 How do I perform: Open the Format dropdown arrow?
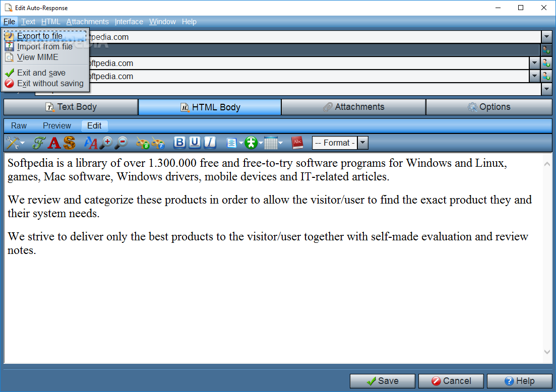362,143
